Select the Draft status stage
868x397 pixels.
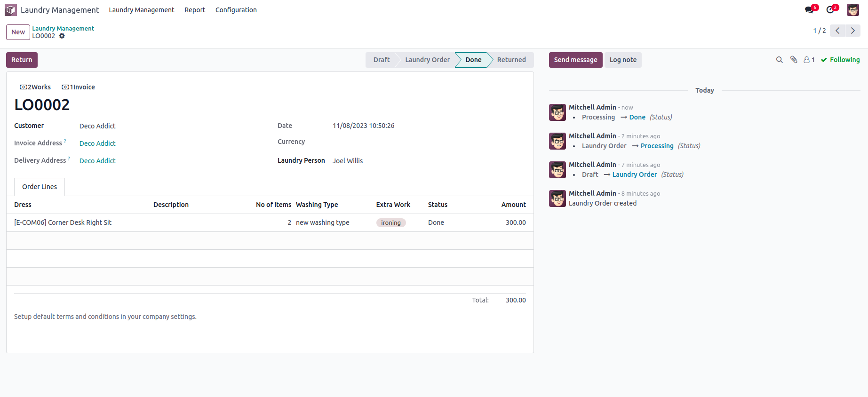click(x=381, y=60)
